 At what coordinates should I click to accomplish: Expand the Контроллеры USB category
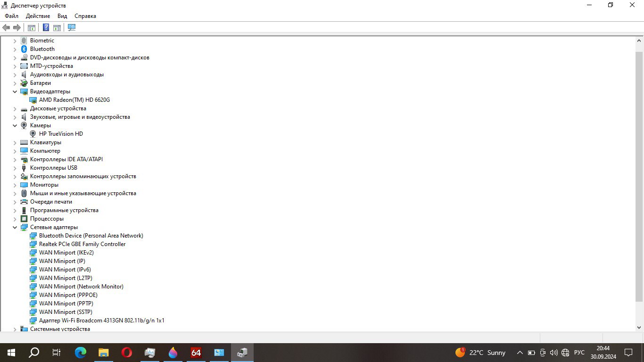[x=15, y=168]
